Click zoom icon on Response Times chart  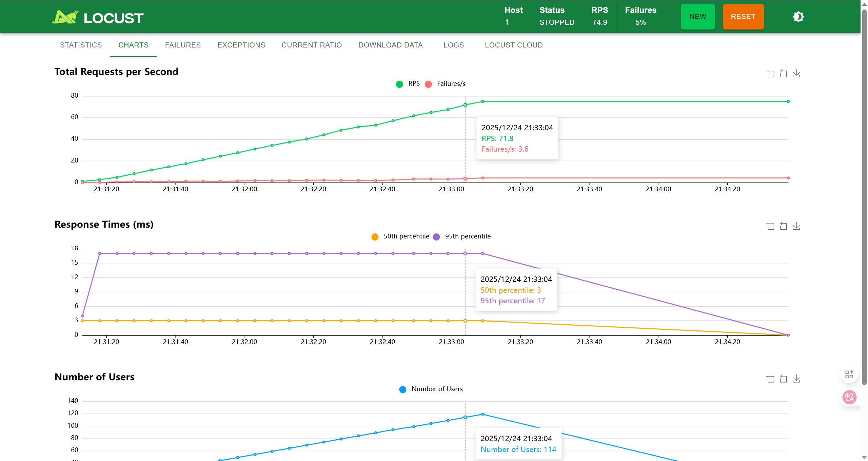pyautogui.click(x=770, y=226)
